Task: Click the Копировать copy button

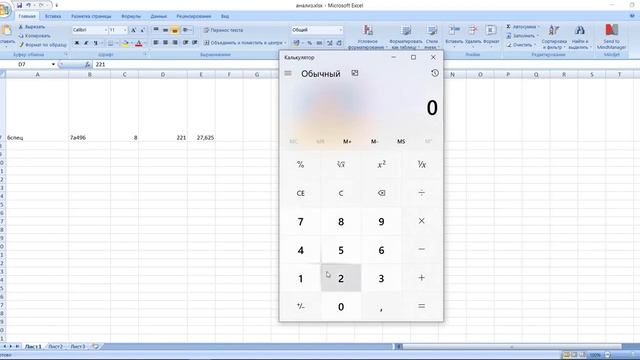Action: coord(34,36)
